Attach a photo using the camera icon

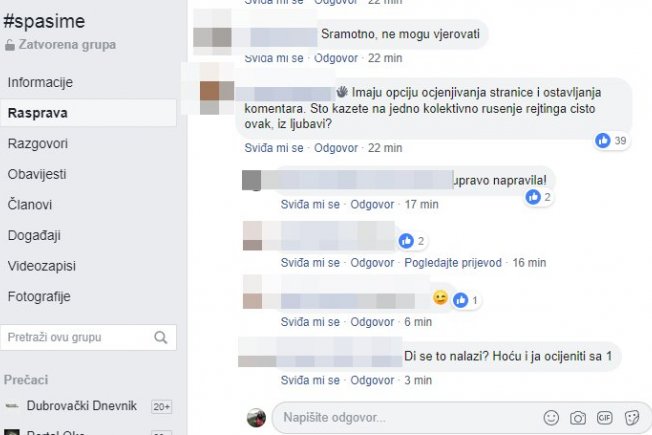(x=578, y=418)
